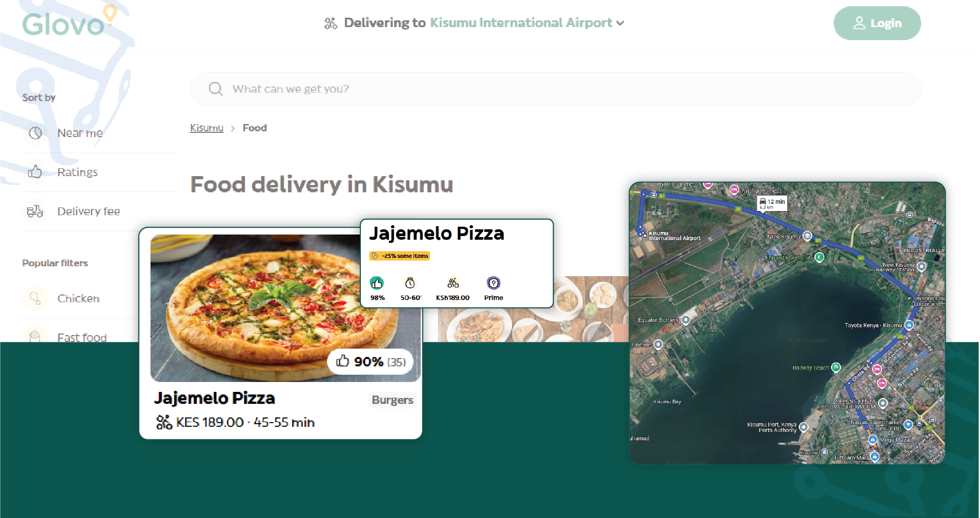The image size is (980, 518).
Task: Click the NITA Kisumu map pin
Action: 808,236
